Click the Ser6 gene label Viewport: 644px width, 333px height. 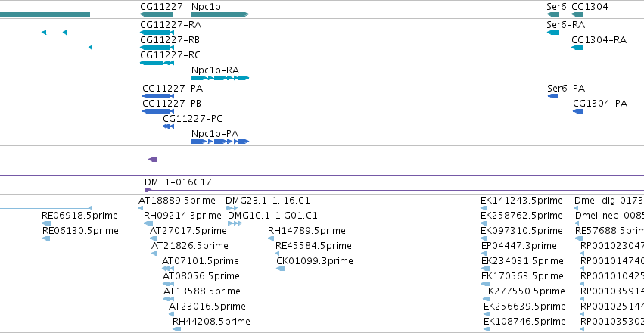point(556,7)
